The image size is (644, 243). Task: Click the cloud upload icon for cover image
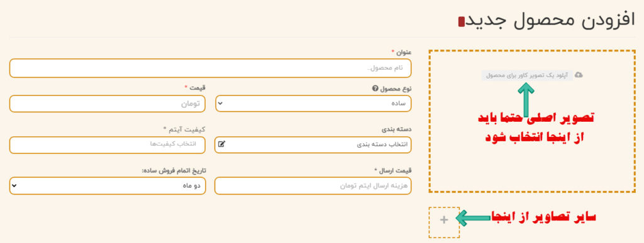(x=579, y=75)
